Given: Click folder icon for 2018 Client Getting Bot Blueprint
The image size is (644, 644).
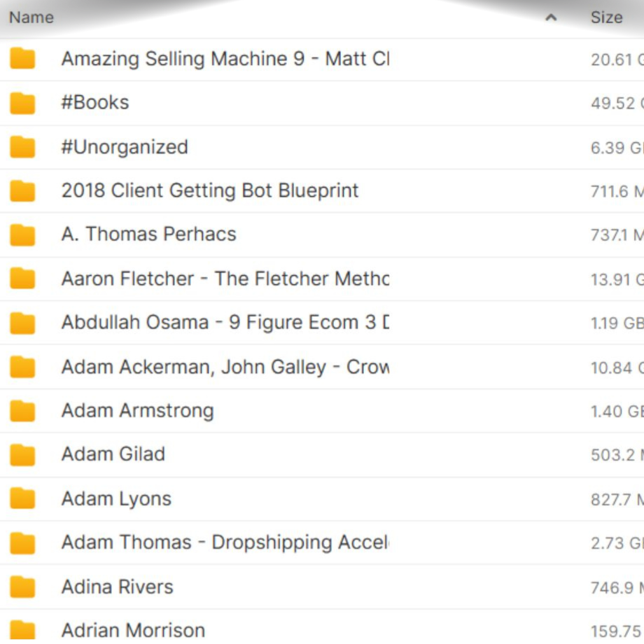Looking at the screenshot, I should (x=22, y=191).
